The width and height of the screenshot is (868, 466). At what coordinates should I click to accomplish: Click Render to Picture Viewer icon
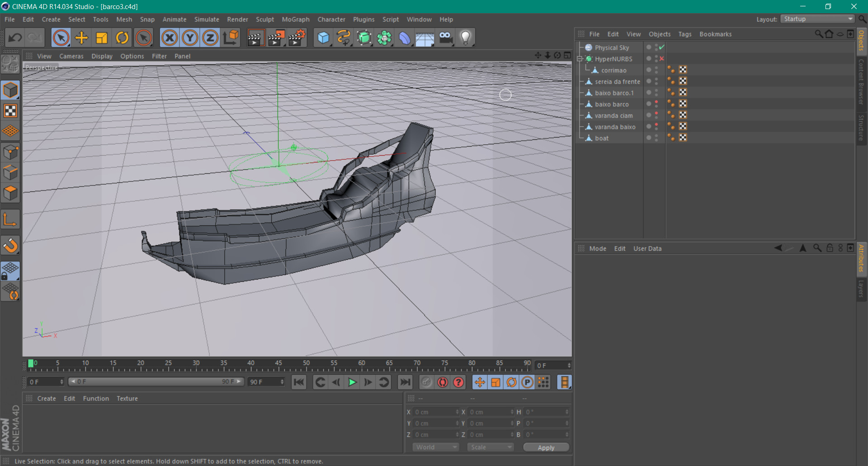pyautogui.click(x=276, y=38)
